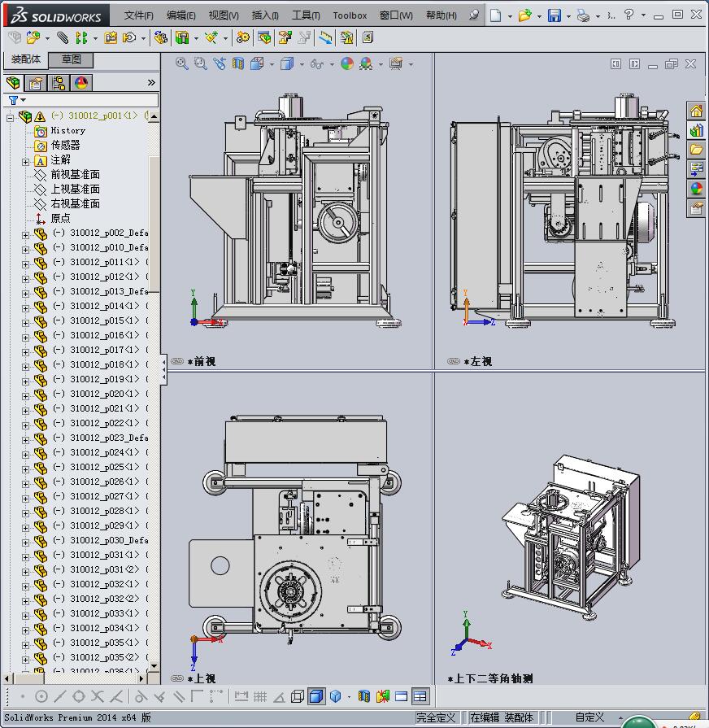709x728 pixels.
Task: Toggle the four-view viewport layout button
Action: click(420, 696)
